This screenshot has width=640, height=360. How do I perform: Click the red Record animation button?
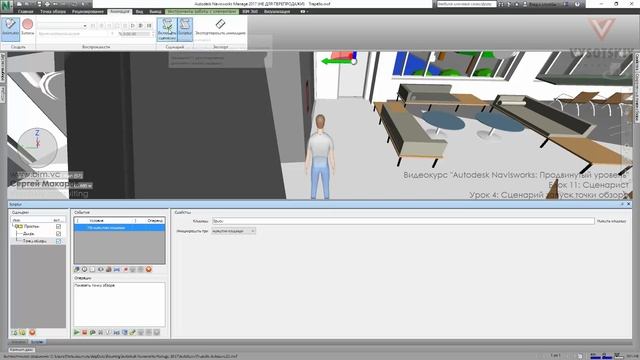(x=28, y=27)
